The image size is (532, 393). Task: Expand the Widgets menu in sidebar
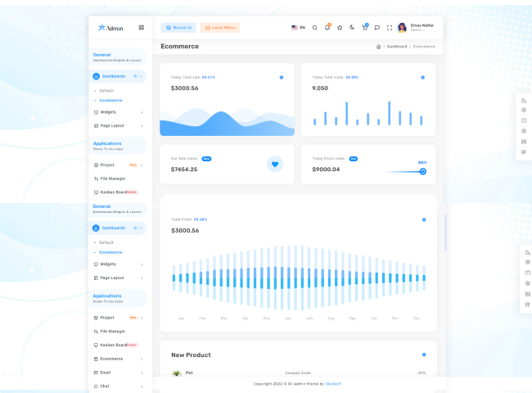[x=118, y=111]
